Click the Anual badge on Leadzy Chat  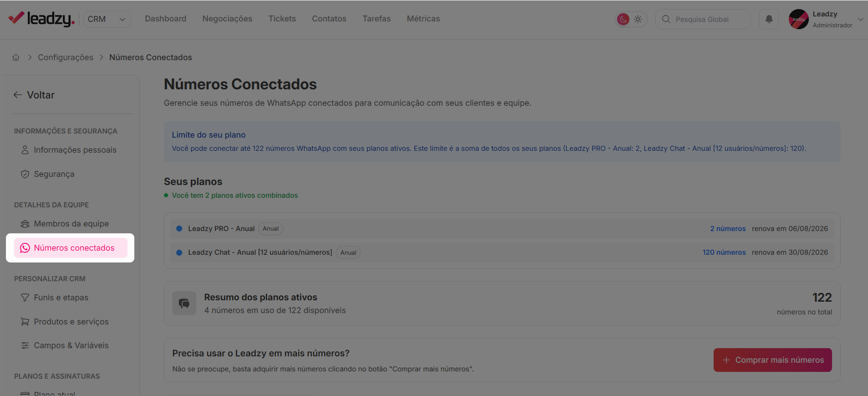348,252
